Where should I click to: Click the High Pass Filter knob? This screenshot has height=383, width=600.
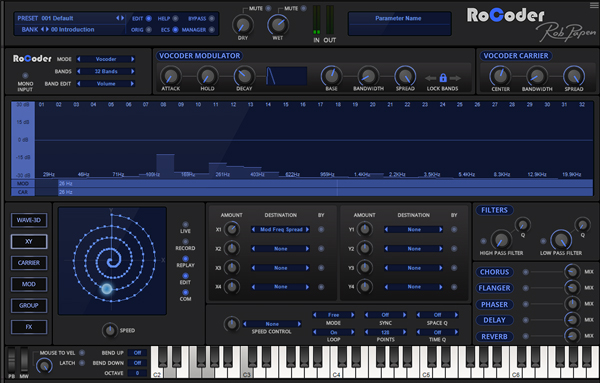click(x=501, y=240)
